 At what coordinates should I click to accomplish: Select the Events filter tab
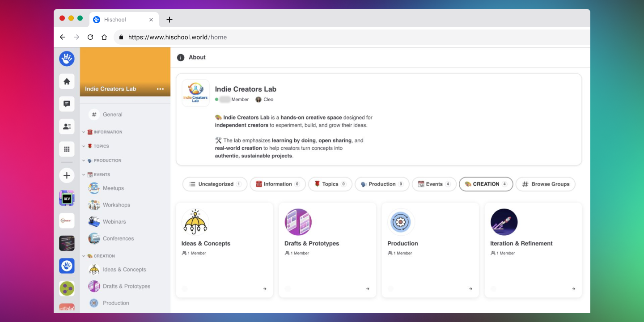click(434, 184)
